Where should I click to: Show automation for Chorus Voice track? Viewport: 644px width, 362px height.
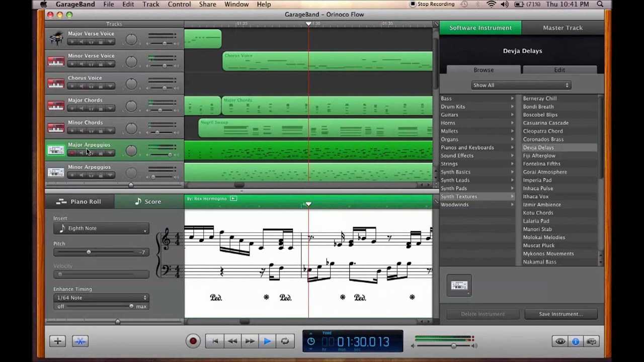110,86
